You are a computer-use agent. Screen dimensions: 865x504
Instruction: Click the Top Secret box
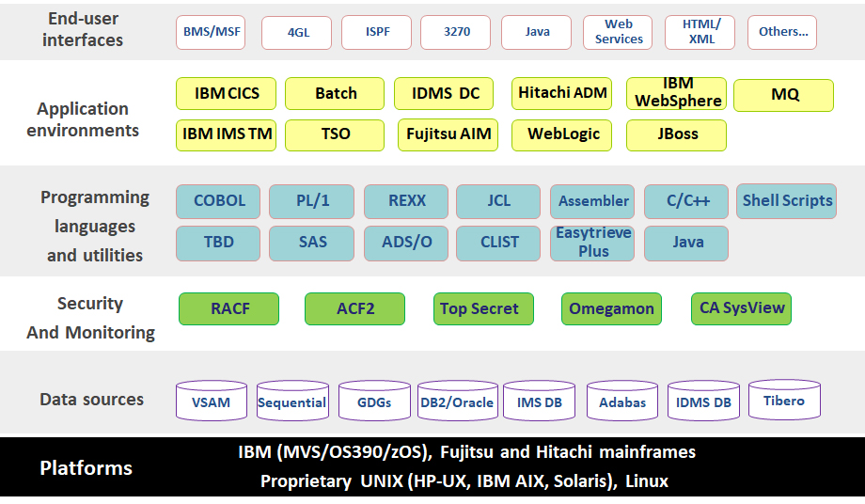pyautogui.click(x=484, y=308)
